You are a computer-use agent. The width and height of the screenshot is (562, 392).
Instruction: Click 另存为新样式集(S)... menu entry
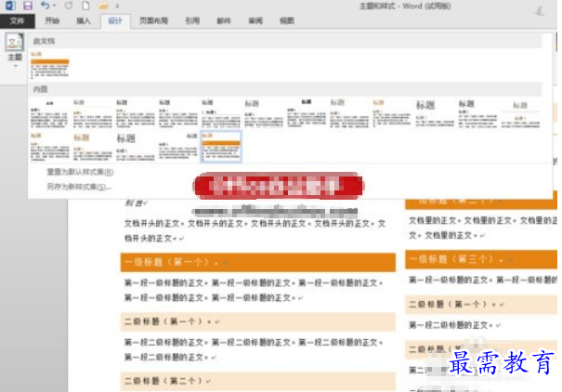click(x=79, y=187)
